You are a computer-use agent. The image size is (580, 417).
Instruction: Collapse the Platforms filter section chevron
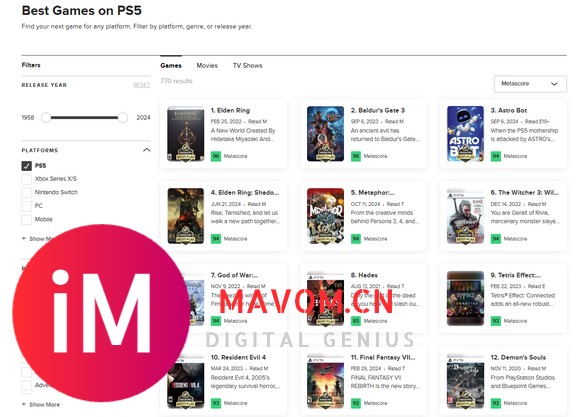[146, 150]
